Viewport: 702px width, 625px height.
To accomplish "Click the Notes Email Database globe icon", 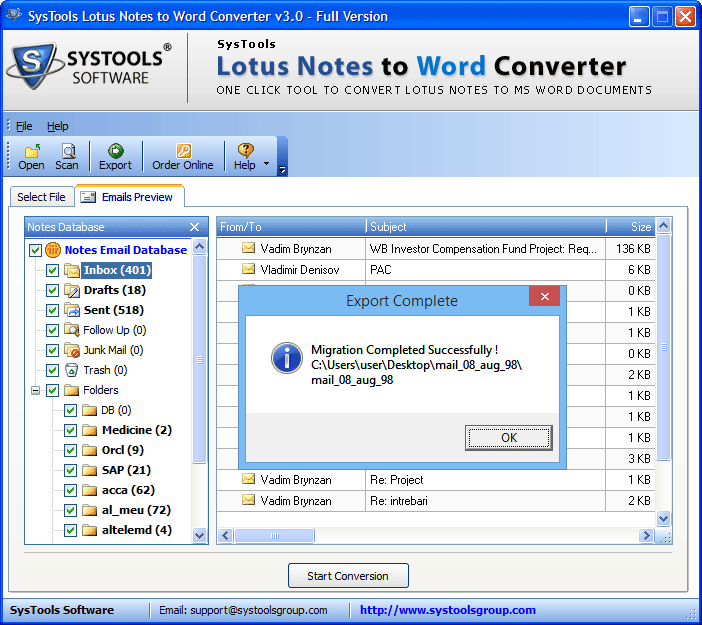I will point(53,250).
